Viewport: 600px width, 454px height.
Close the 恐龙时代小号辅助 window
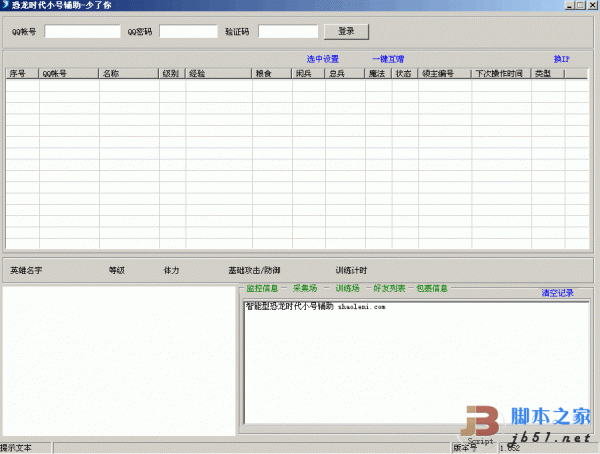(592, 5)
